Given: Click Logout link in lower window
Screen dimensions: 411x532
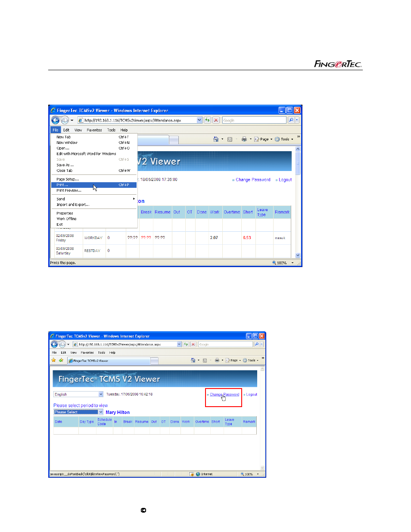Looking at the screenshot, I should [252, 394].
